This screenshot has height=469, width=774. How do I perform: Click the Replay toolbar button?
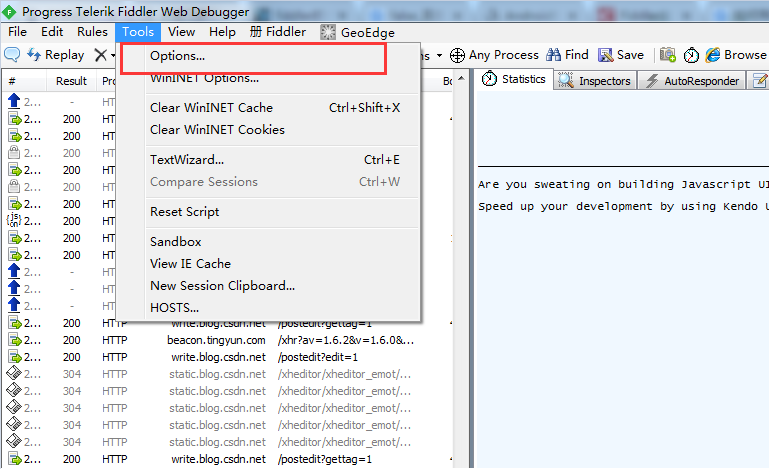pos(55,55)
